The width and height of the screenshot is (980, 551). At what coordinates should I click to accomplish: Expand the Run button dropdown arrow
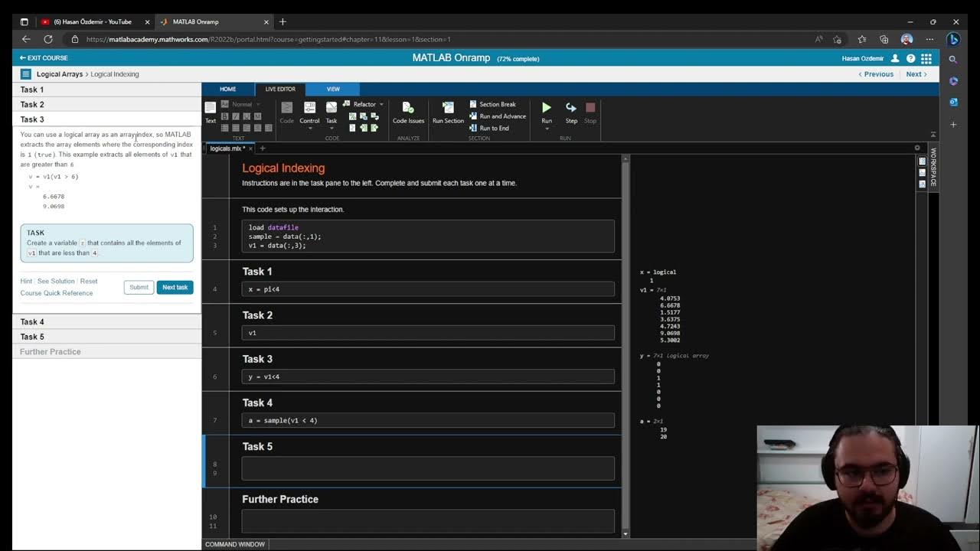[x=547, y=128]
